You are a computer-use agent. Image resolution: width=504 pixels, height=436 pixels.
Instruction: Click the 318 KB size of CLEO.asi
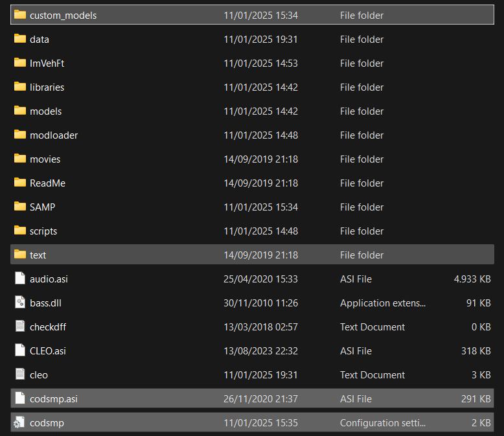pyautogui.click(x=476, y=350)
